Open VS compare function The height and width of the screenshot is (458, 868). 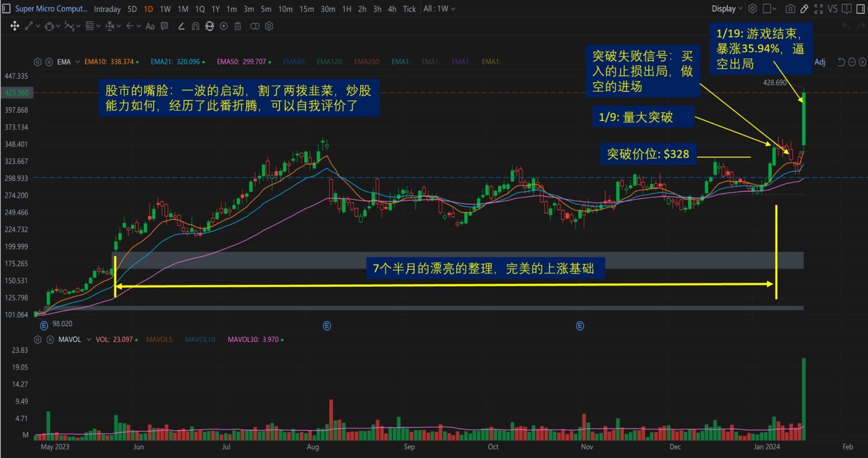(833, 9)
